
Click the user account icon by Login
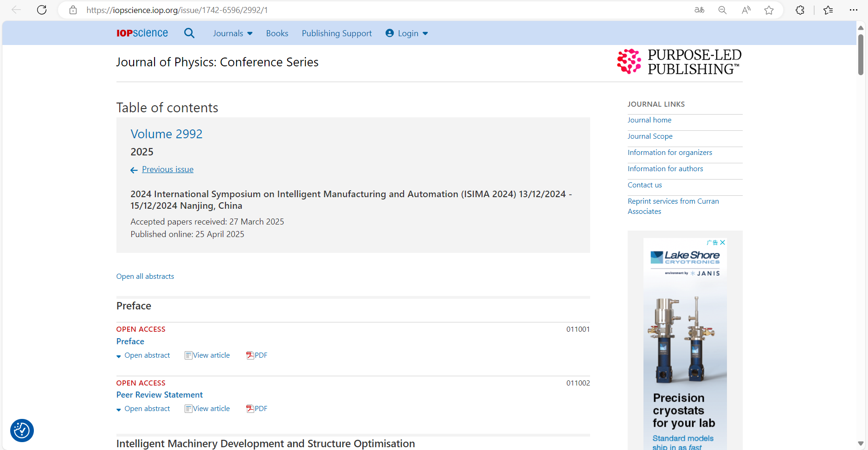coord(390,33)
